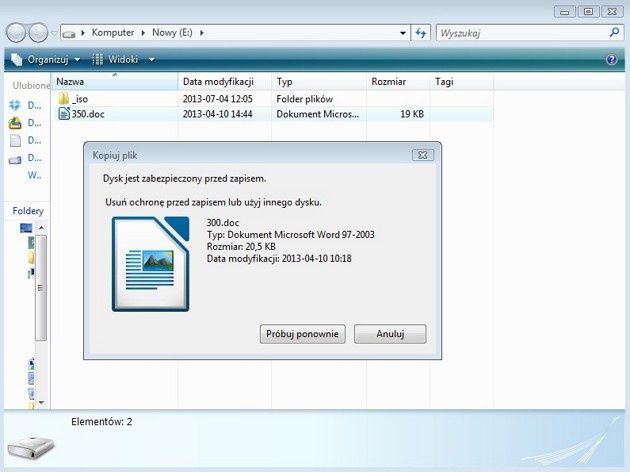The height and width of the screenshot is (472, 630).
Task: Click the Widoki toolbar button
Action: coord(116,60)
